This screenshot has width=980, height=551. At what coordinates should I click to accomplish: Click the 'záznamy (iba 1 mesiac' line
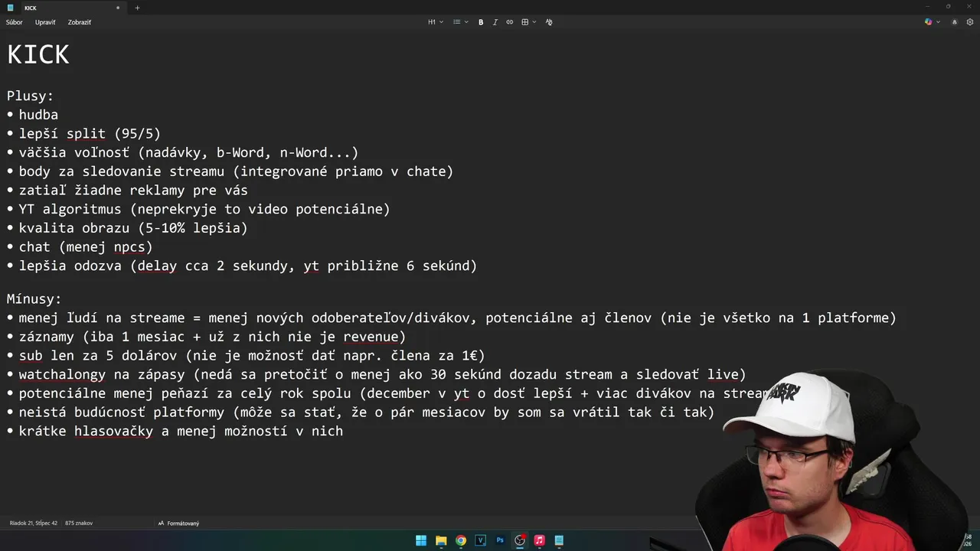click(212, 337)
